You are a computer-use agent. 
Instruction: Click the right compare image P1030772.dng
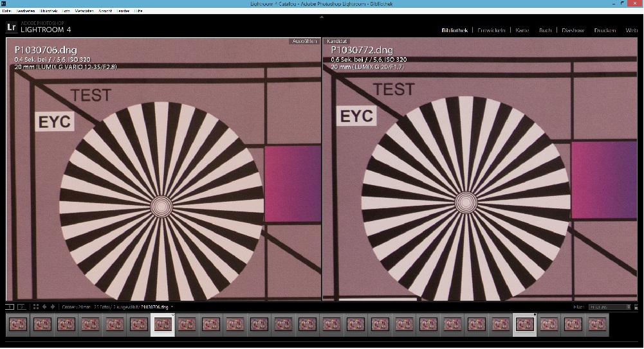tap(480, 170)
